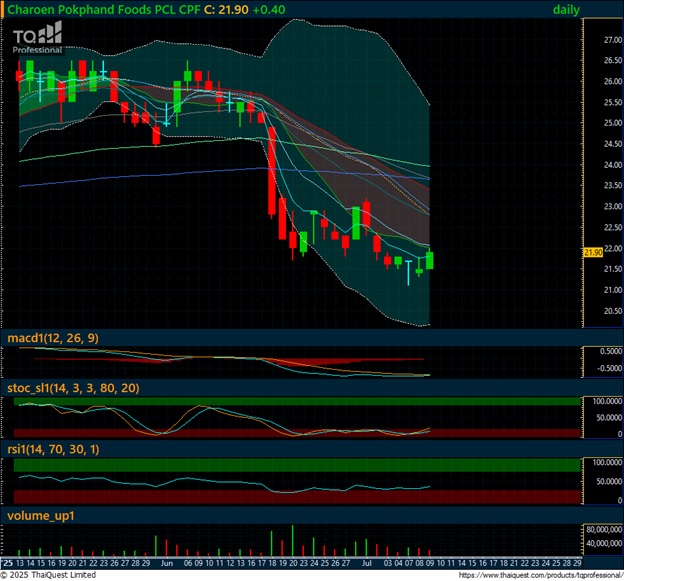Click the highlighted 21.90 current price tag
This screenshot has width=681, height=581.
point(593,252)
